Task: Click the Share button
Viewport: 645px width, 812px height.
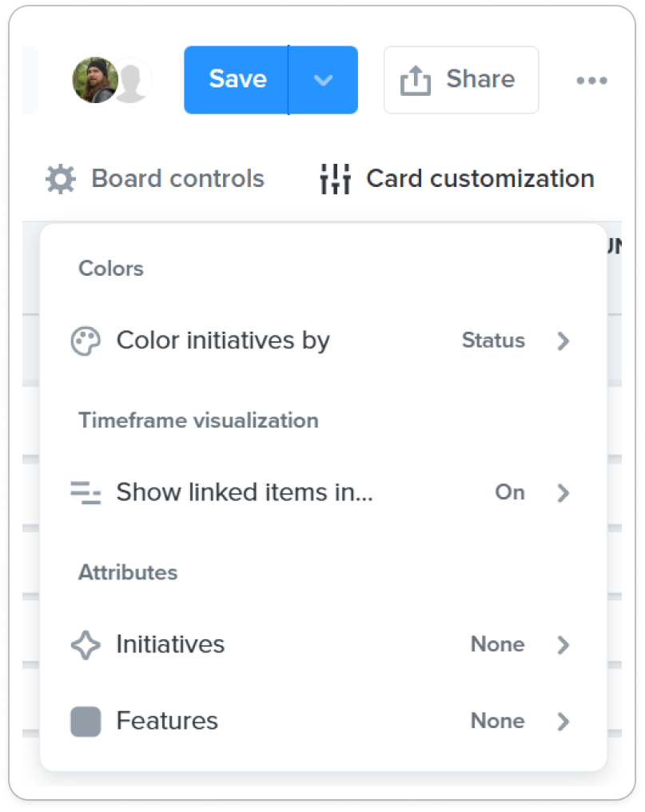Action: (x=461, y=80)
